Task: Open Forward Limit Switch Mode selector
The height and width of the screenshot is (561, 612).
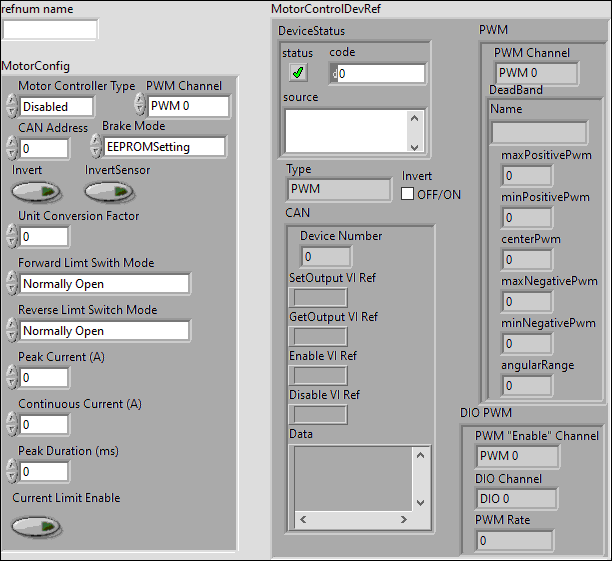Action: [x=105, y=284]
